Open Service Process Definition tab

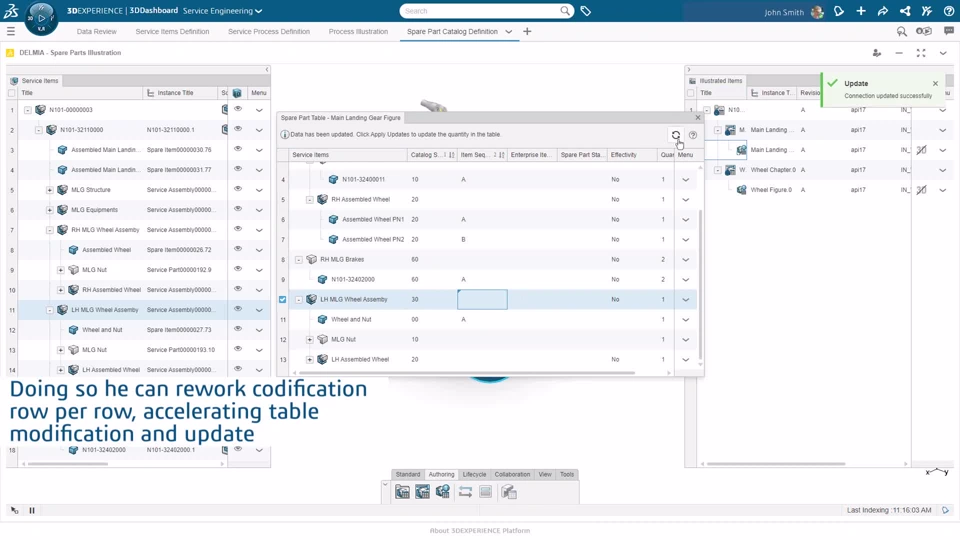click(x=269, y=31)
